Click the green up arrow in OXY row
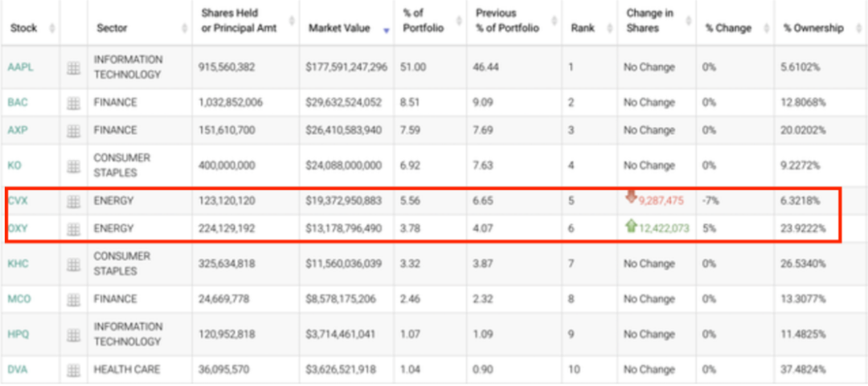Image resolution: width=868 pixels, height=386 pixels. (631, 225)
